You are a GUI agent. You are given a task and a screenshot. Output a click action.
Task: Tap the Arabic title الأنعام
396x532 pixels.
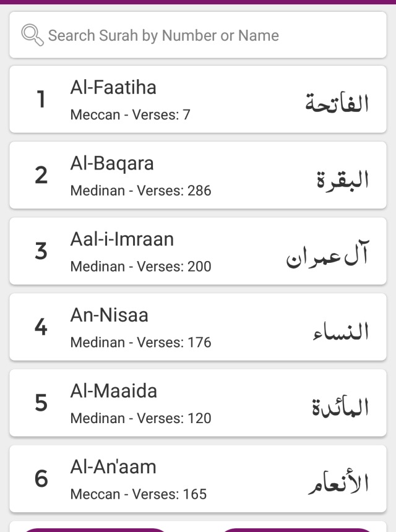pyautogui.click(x=338, y=482)
